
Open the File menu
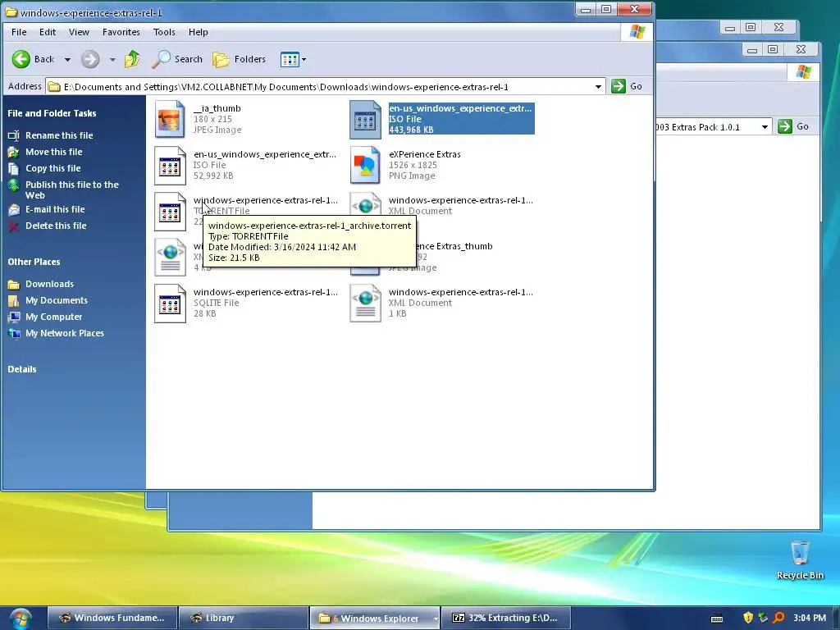[x=19, y=32]
